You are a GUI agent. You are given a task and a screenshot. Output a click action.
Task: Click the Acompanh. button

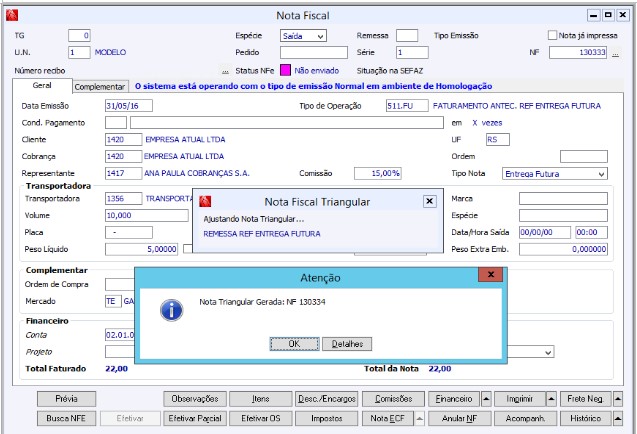click(525, 418)
